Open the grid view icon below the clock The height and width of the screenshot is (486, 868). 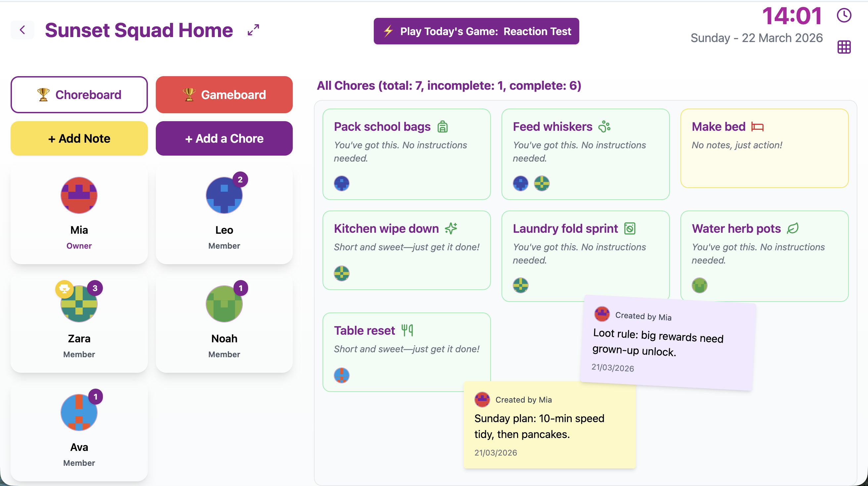click(x=844, y=47)
